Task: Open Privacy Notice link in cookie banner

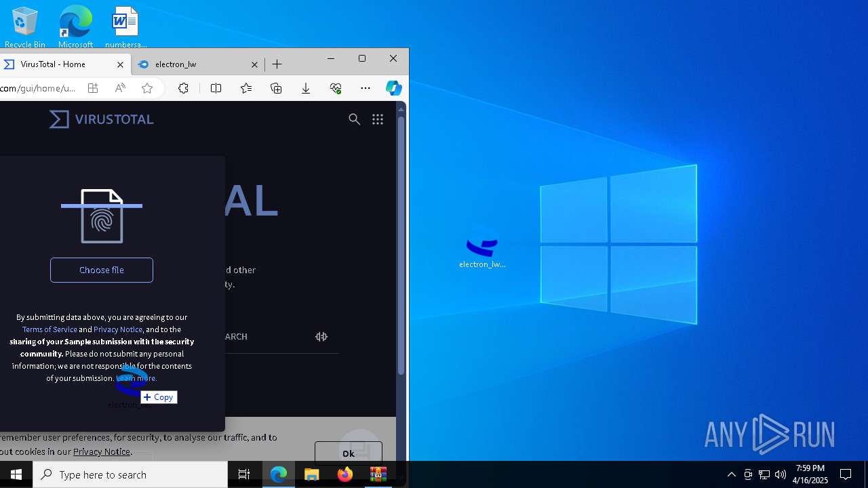Action: coord(102,451)
